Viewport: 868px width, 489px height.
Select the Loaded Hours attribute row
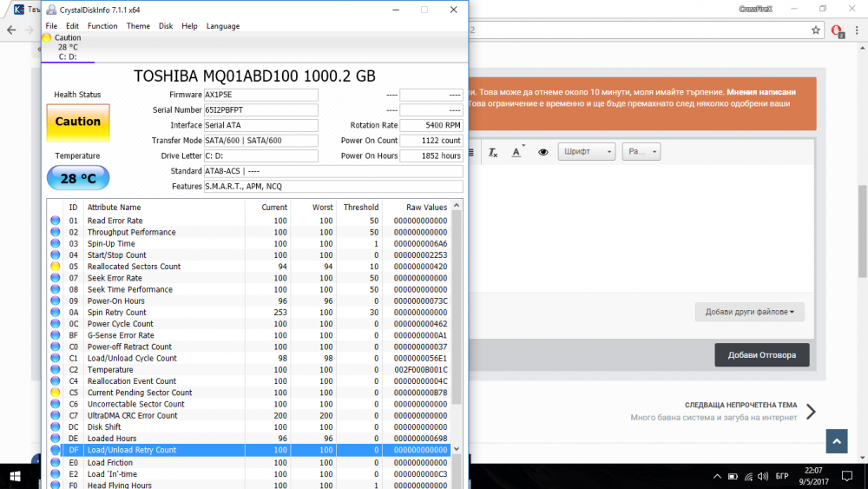250,438
